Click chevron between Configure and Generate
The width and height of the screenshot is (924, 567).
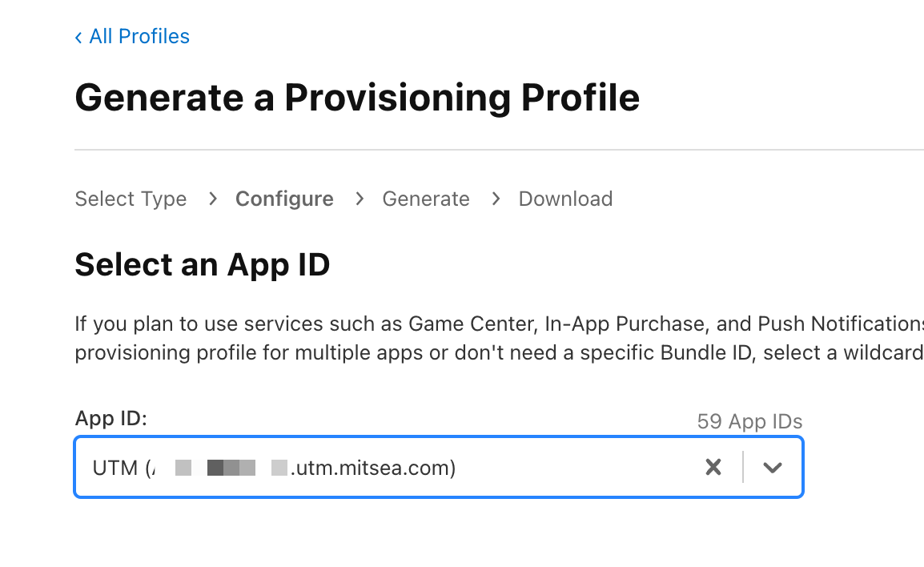360,199
